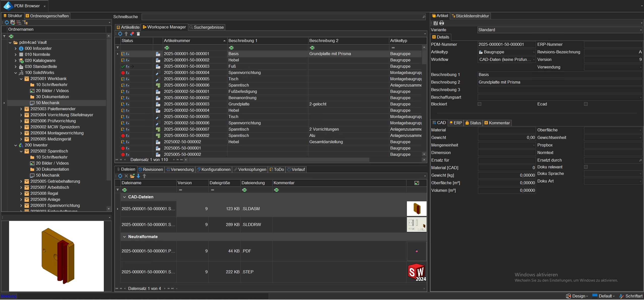Screen dimensions: 644x300
Task: Click the filter funnel icon in article grid
Action: tap(118, 48)
